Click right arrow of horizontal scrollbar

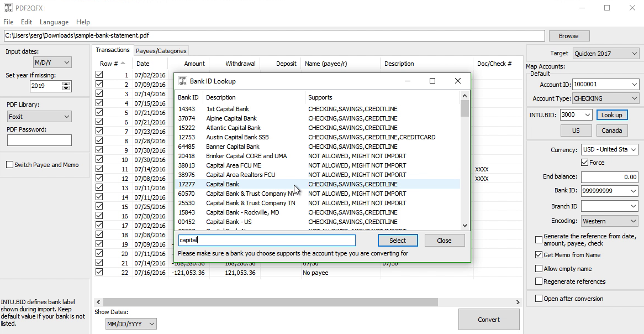pos(518,302)
